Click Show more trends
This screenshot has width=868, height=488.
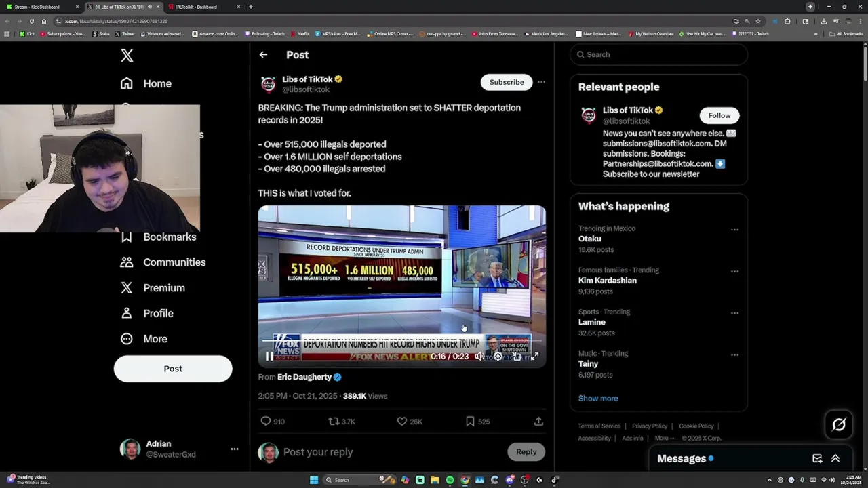click(598, 399)
